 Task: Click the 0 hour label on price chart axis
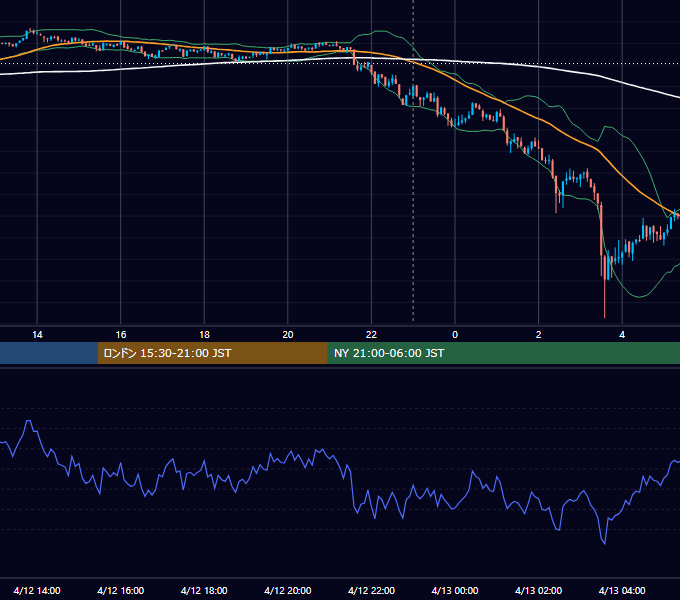[455, 335]
